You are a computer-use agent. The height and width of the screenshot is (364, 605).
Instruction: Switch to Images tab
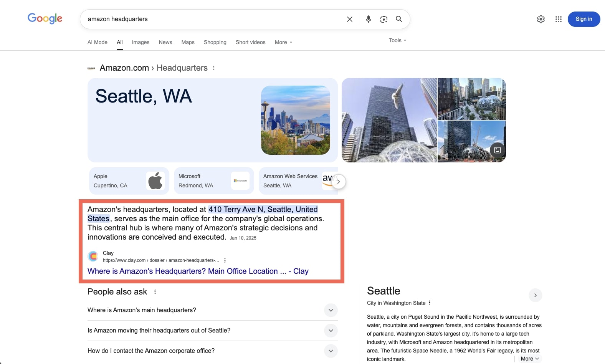coord(141,42)
